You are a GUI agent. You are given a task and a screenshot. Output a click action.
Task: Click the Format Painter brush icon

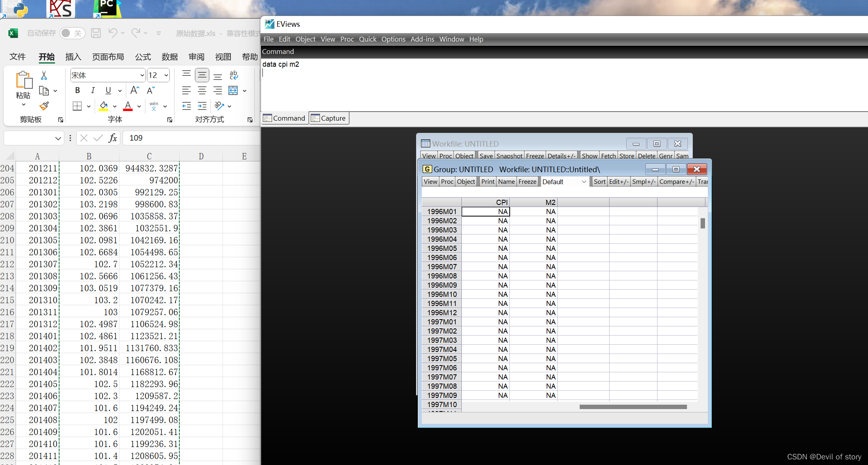tap(44, 106)
